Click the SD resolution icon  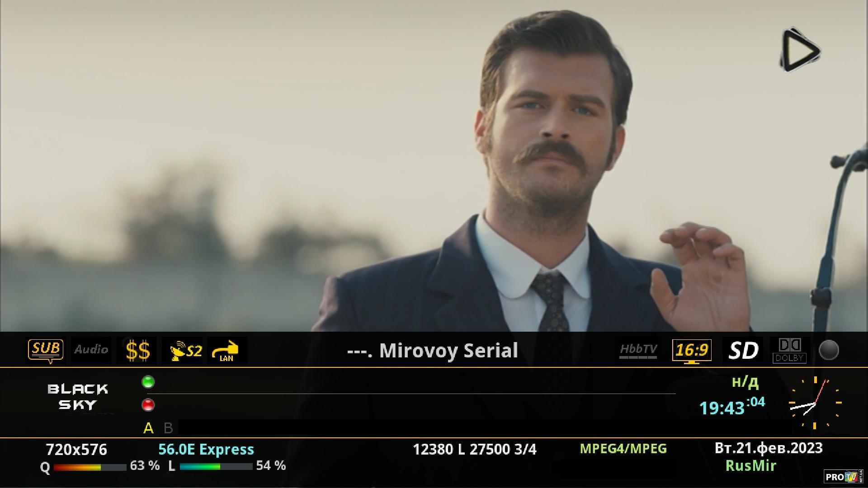pyautogui.click(x=743, y=351)
